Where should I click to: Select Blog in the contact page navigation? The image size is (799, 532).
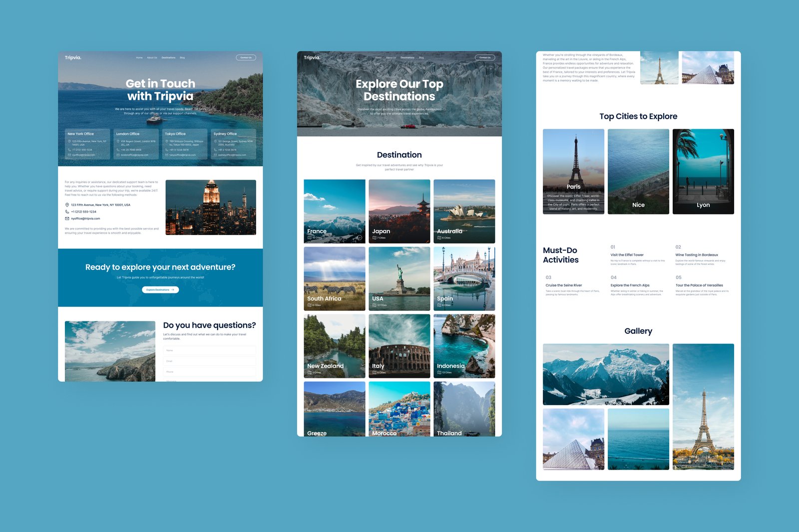[182, 58]
